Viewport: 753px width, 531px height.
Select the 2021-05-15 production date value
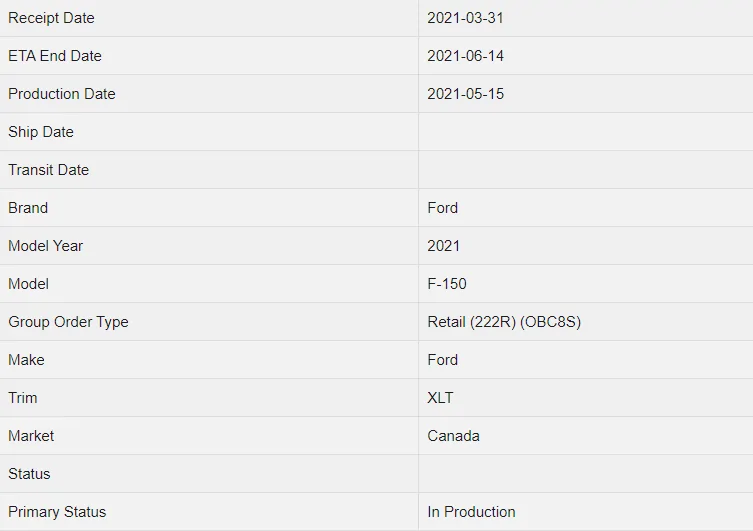pos(465,94)
